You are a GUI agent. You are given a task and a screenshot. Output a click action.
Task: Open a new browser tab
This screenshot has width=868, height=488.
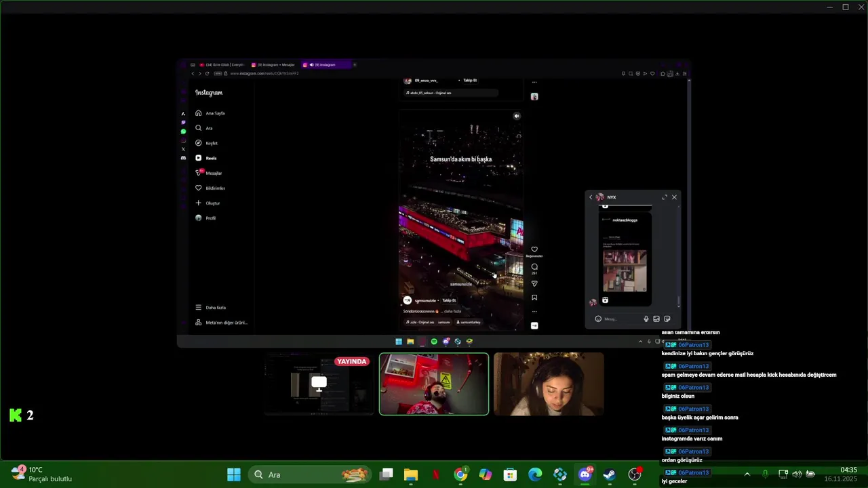click(354, 64)
